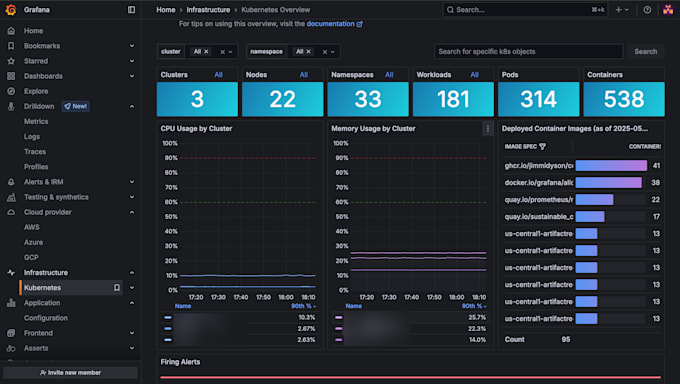Open Memory Usage panel three-dot menu

tap(487, 128)
